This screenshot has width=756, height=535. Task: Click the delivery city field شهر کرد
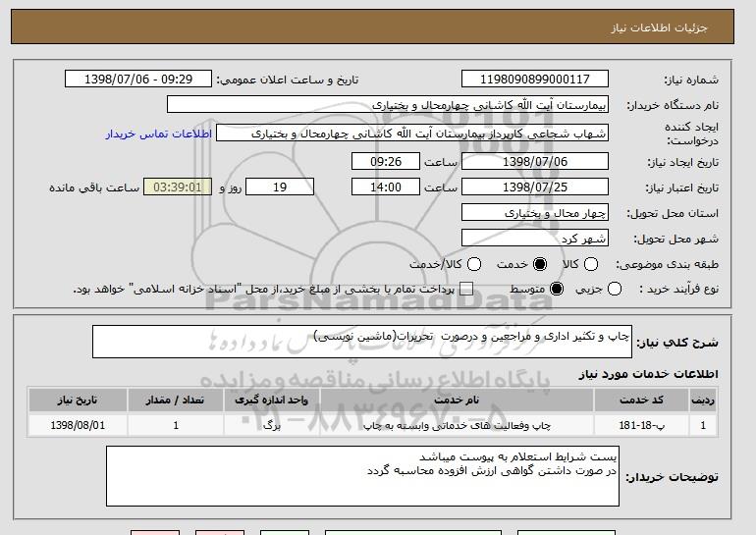tap(535, 239)
